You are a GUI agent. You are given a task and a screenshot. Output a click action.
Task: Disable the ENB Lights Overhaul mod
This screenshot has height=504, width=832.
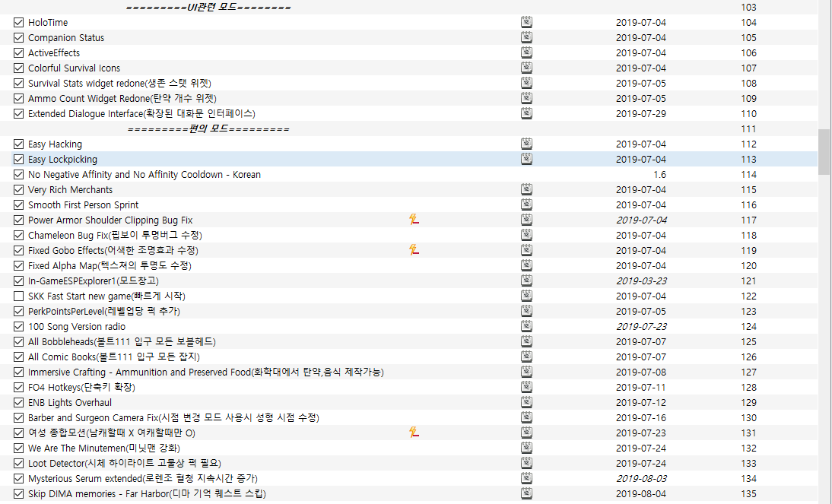(x=18, y=402)
